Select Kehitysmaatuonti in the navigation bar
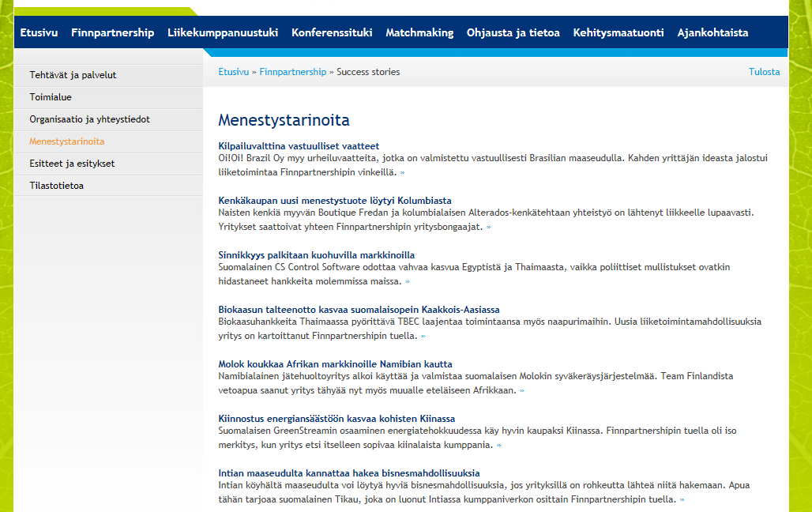The image size is (812, 512). click(618, 32)
